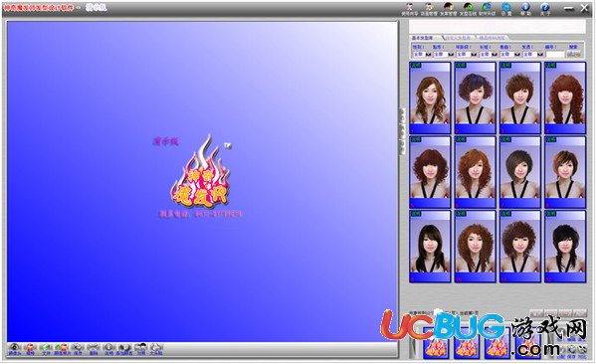Switch to the basic hairstyle library tab
The width and height of the screenshot is (596, 364).
(x=423, y=38)
